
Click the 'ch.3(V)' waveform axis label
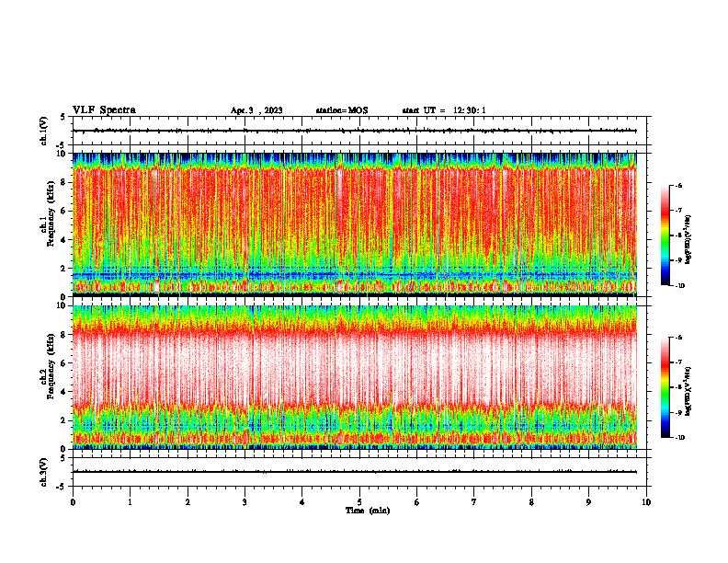[x=44, y=472]
